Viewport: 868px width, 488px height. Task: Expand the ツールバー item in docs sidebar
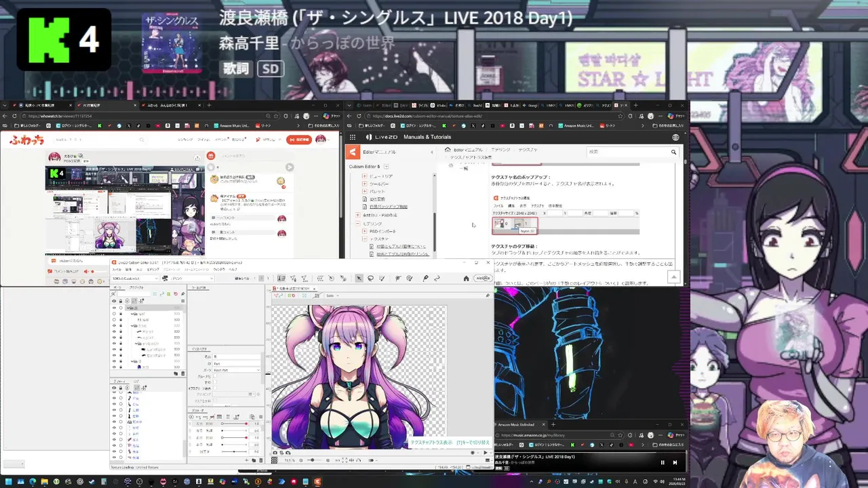click(x=365, y=184)
